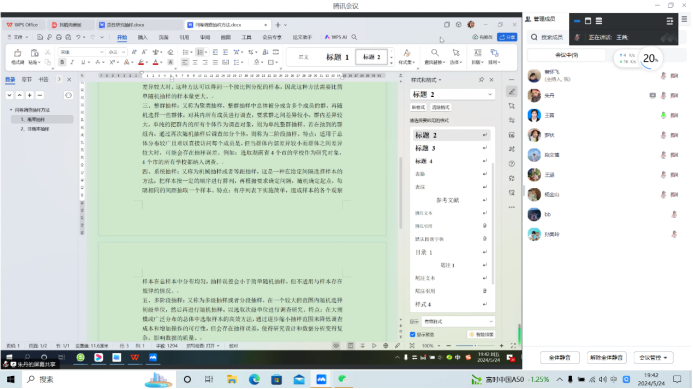This screenshot has height=389, width=693.
Task: Center align text in the ribbon
Action: tap(195, 63)
